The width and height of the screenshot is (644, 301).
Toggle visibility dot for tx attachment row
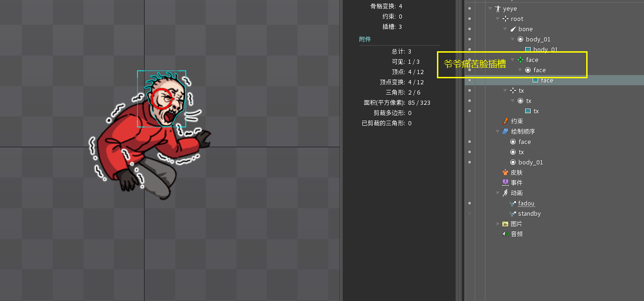(x=470, y=111)
